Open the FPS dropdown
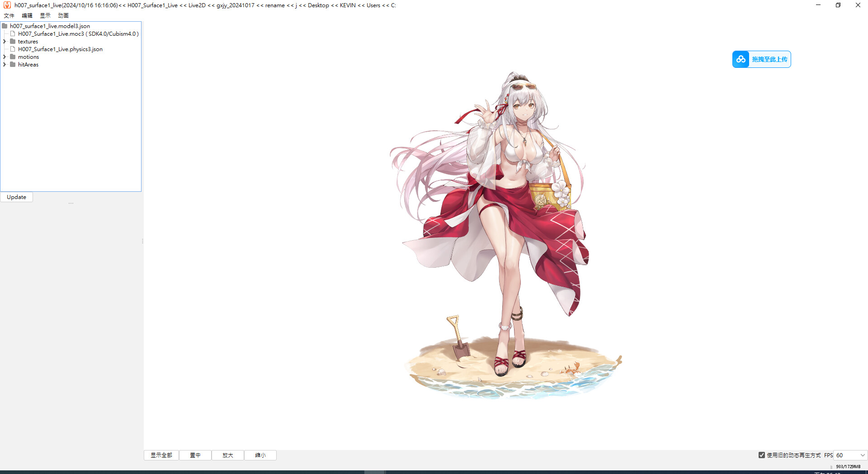The height and width of the screenshot is (474, 868). tap(850, 455)
